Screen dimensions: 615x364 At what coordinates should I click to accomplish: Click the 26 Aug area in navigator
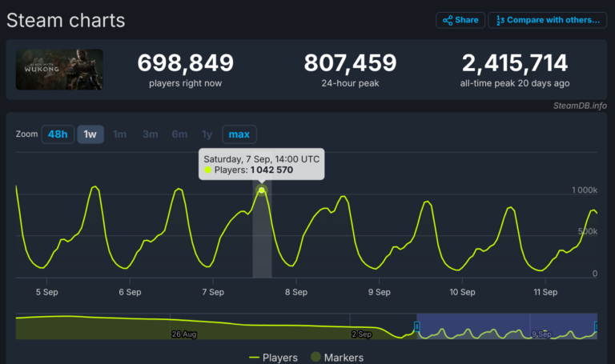coord(183,333)
